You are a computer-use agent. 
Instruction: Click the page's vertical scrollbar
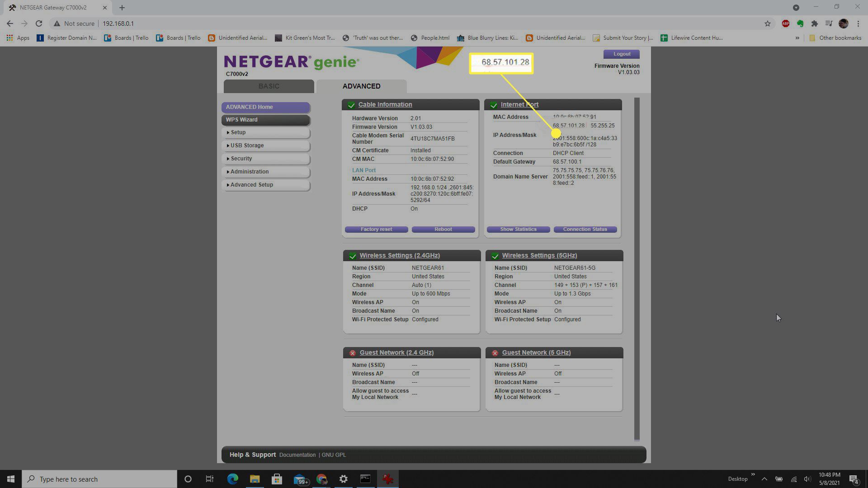coord(637,269)
